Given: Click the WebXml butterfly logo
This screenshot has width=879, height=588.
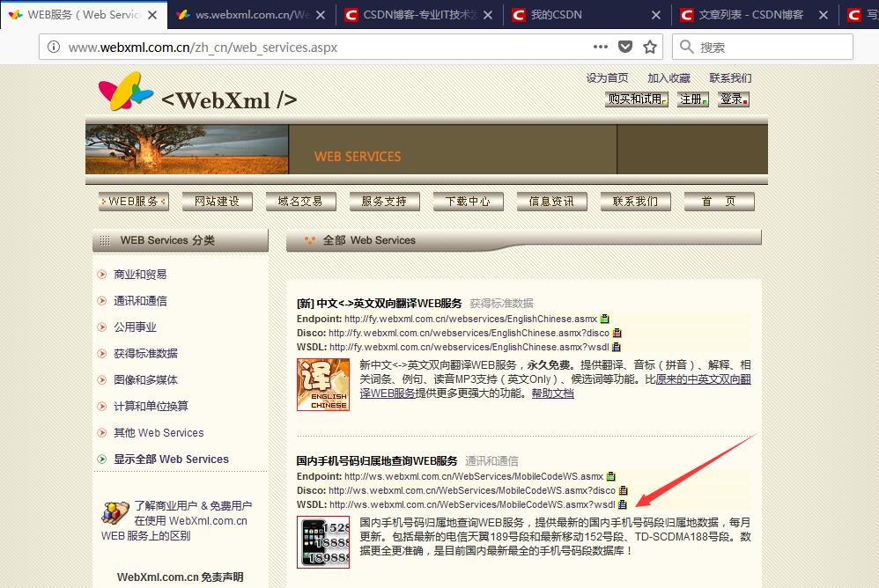Looking at the screenshot, I should point(125,91).
